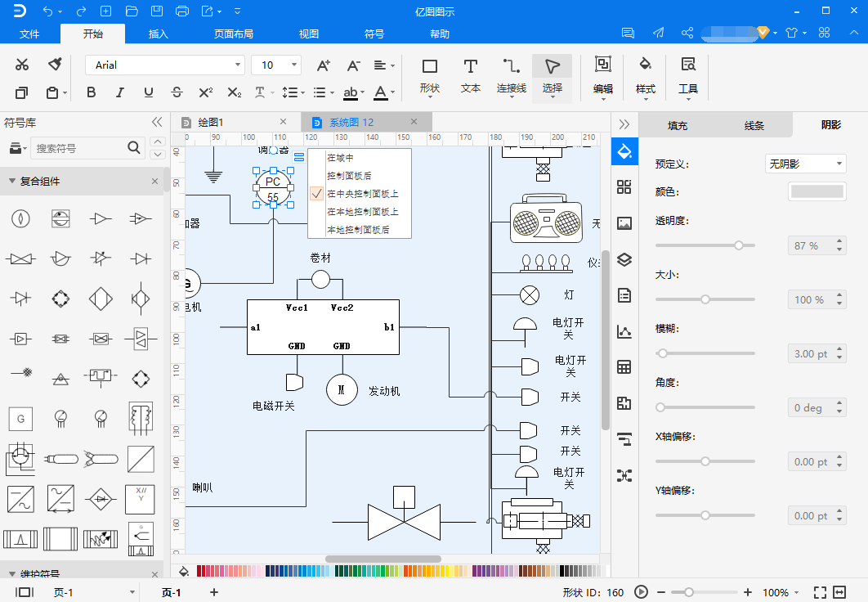Expand the shadow preset '无阴影' dropdown
868x602 pixels.
805,164
